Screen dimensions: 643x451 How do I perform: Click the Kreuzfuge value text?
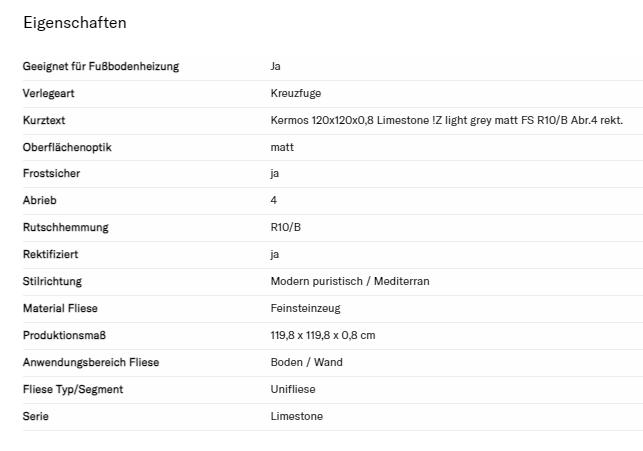(x=295, y=93)
